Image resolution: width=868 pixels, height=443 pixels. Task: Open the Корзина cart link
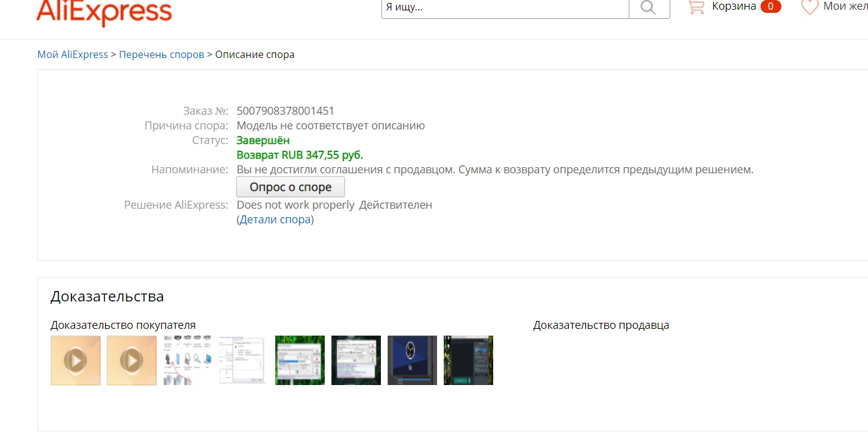734,7
